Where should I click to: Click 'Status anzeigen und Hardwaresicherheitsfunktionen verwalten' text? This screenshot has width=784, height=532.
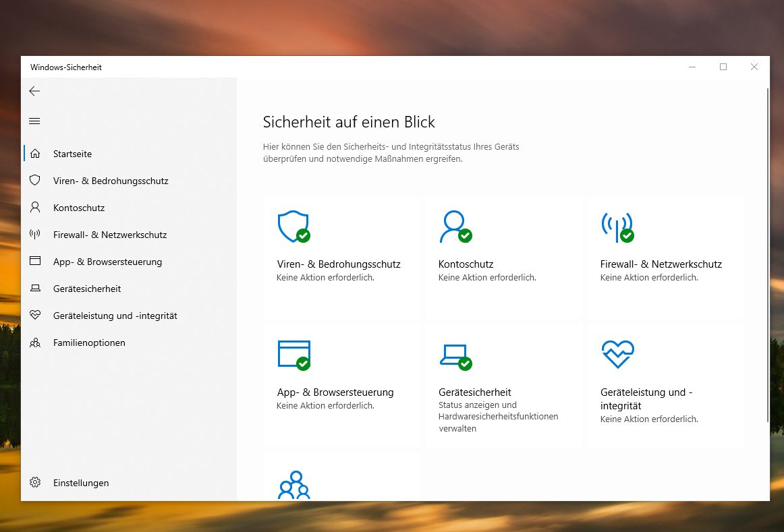[x=499, y=417]
